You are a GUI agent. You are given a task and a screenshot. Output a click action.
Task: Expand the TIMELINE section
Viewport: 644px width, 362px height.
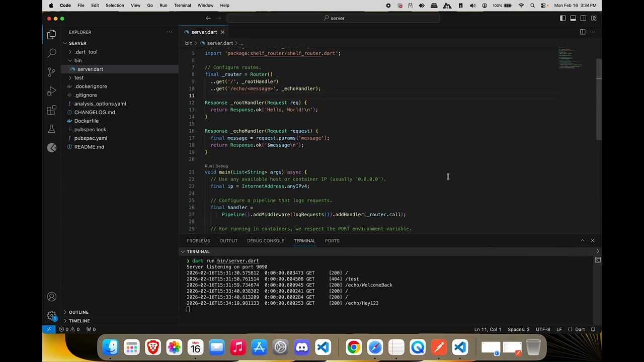click(x=120, y=321)
